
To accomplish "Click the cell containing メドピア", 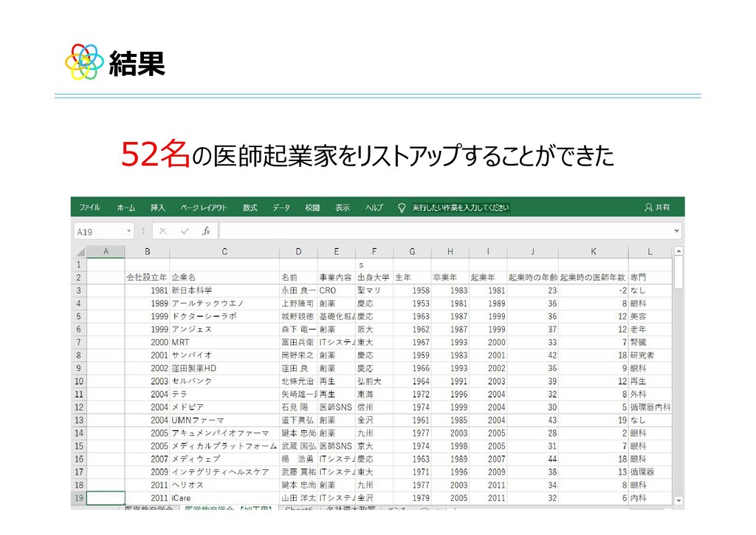I will 224,407.
